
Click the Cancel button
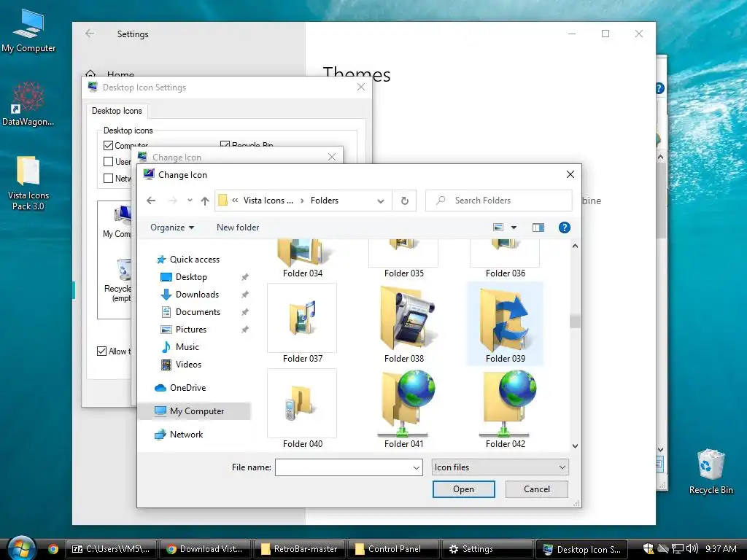tap(536, 489)
